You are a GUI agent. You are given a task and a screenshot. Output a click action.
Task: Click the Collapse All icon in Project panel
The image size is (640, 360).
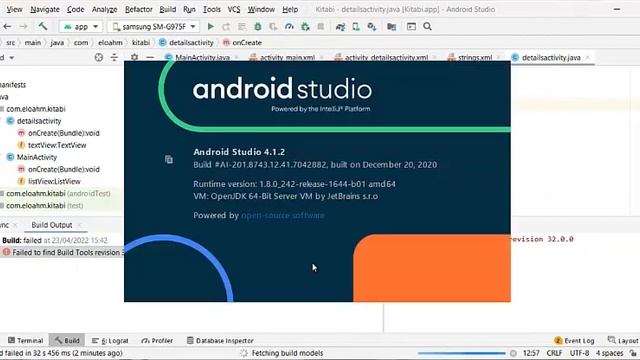click(114, 58)
